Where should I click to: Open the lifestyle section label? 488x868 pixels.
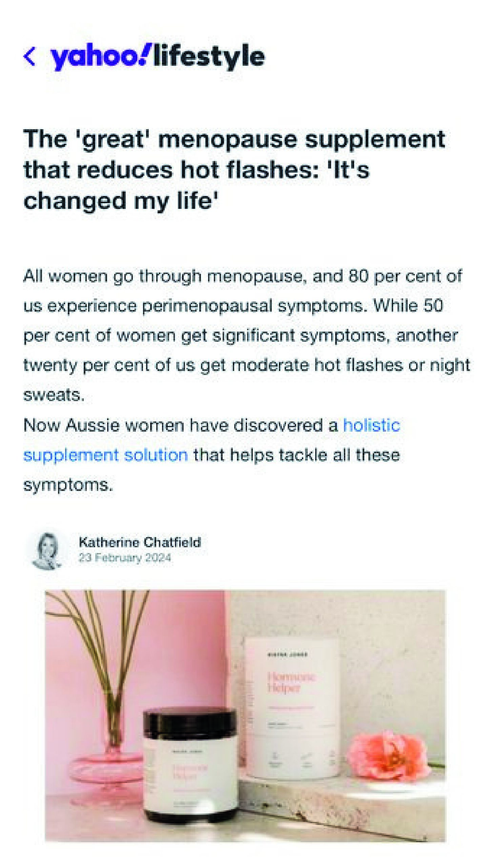point(209,56)
